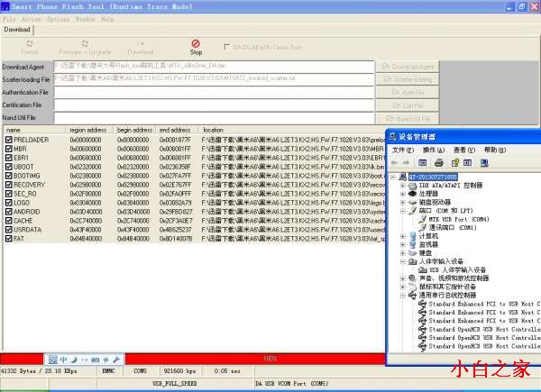This screenshot has width=541, height=392.
Task: Open the File menu in Flash Tool
Action: [x=9, y=19]
